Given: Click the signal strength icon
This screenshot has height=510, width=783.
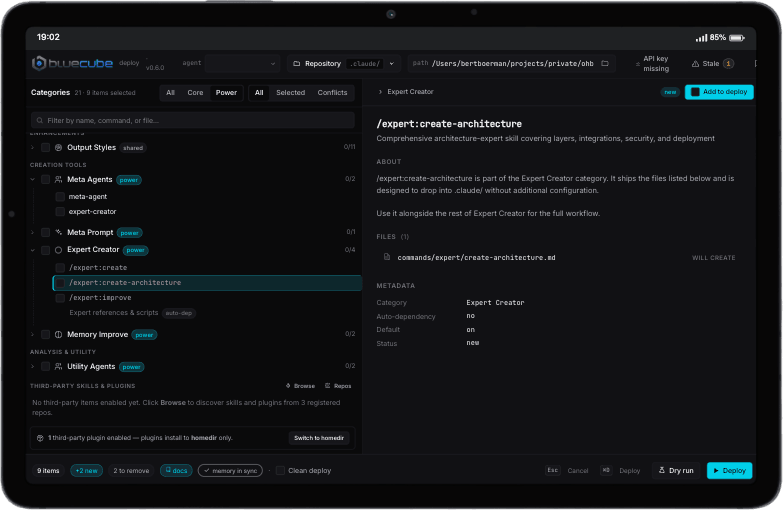Looking at the screenshot, I should (702, 37).
